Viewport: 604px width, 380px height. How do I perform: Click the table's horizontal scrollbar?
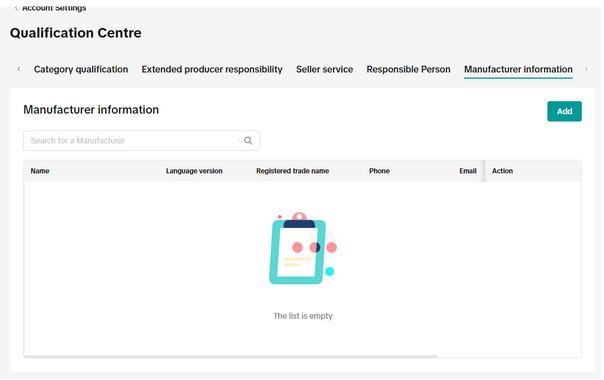point(231,356)
